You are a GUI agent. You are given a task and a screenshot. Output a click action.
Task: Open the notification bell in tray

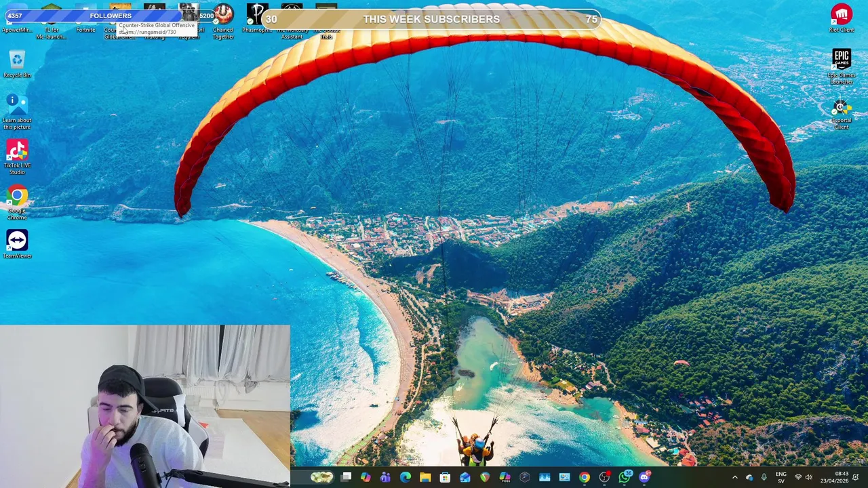856,477
